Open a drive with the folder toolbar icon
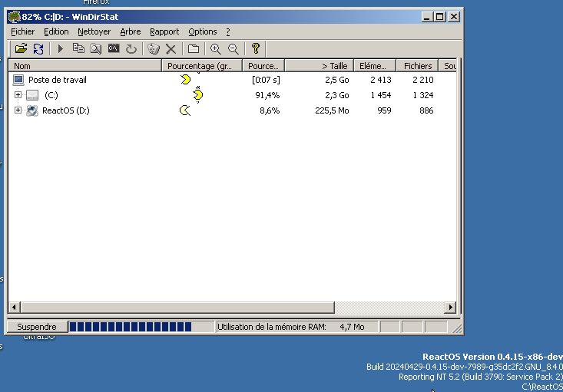 (21, 48)
